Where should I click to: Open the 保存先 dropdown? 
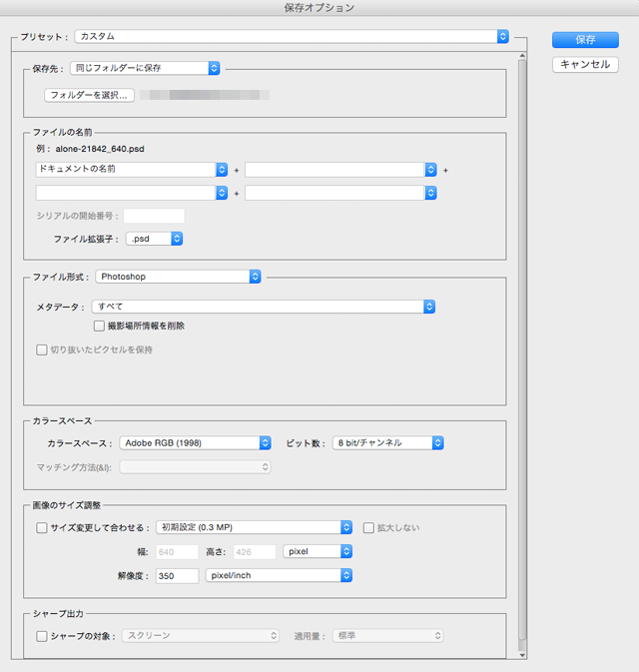(x=145, y=68)
